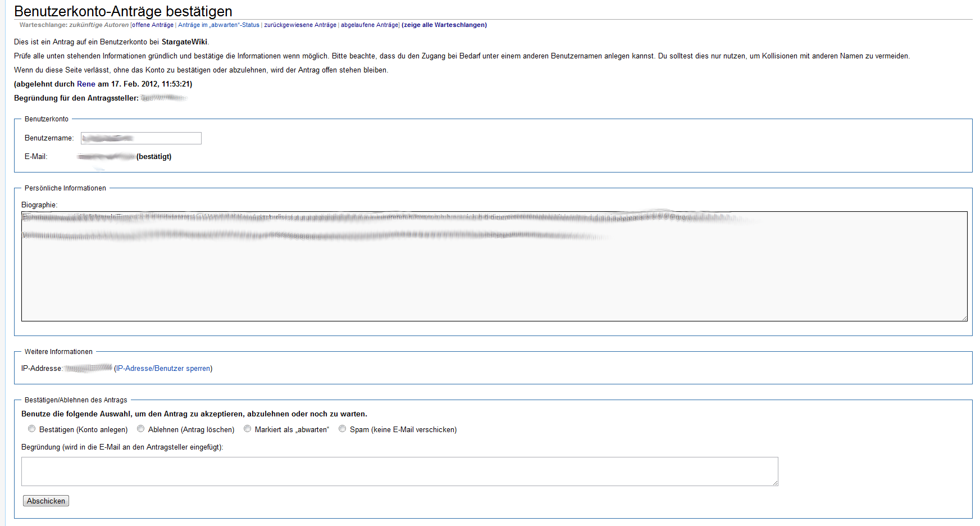Pick the 'Spam (keine E-Mail verschicken)' radio button
This screenshot has height=526, width=980.
point(343,429)
